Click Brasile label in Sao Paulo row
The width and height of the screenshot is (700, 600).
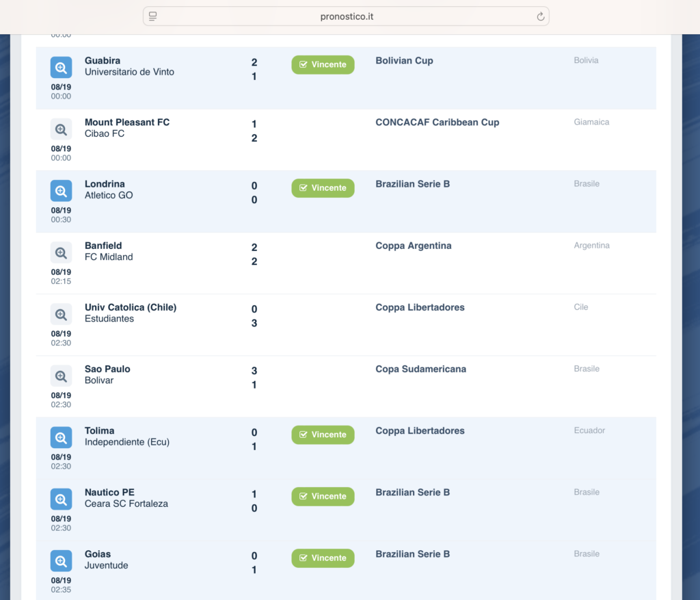(586, 369)
